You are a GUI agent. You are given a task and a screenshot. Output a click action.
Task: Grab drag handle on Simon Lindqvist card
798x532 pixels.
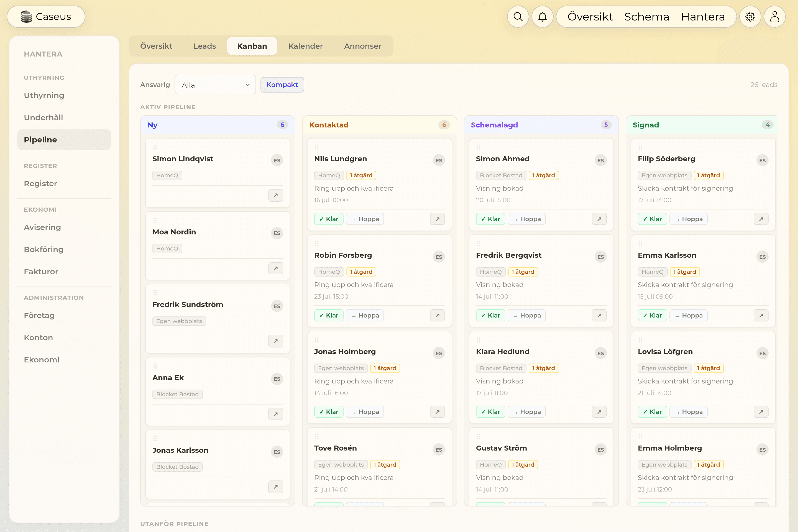155,147
